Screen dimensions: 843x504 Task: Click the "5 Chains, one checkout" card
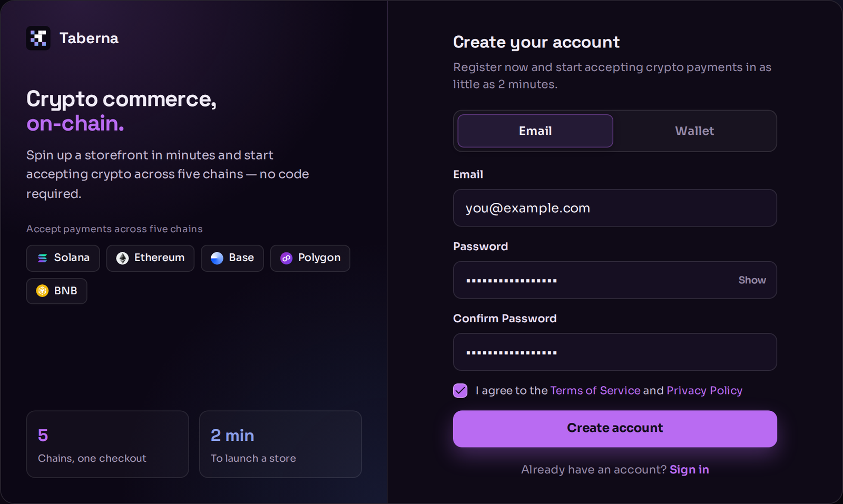107,444
